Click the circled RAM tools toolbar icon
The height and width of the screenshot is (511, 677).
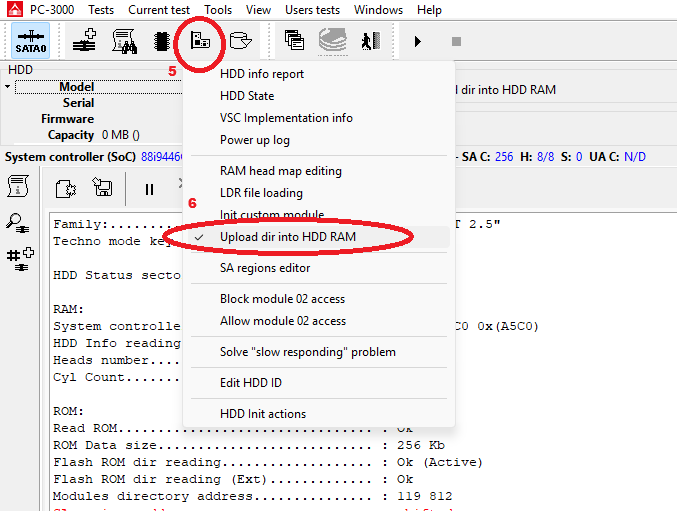tap(199, 41)
